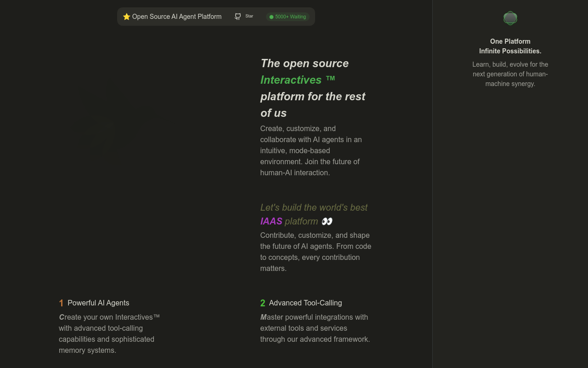Click description starting 'Create your own Interactives™'
The height and width of the screenshot is (368, 588).
pyautogui.click(x=109, y=333)
